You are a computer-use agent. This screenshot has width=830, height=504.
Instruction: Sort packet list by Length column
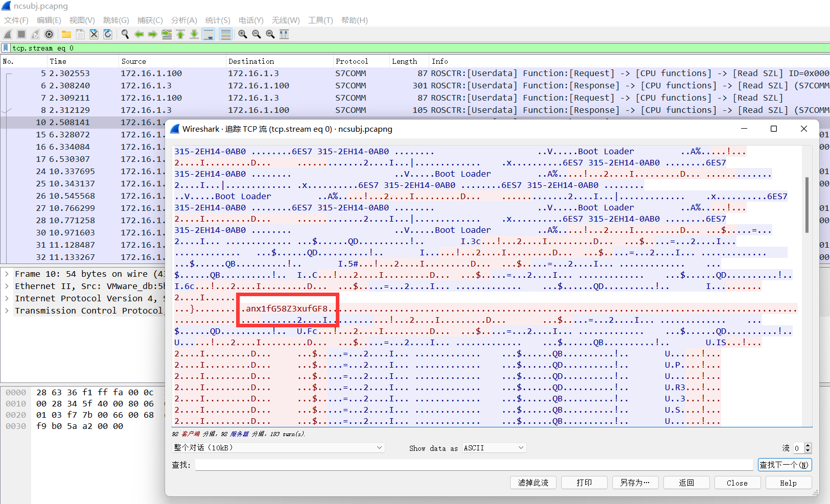click(409, 61)
